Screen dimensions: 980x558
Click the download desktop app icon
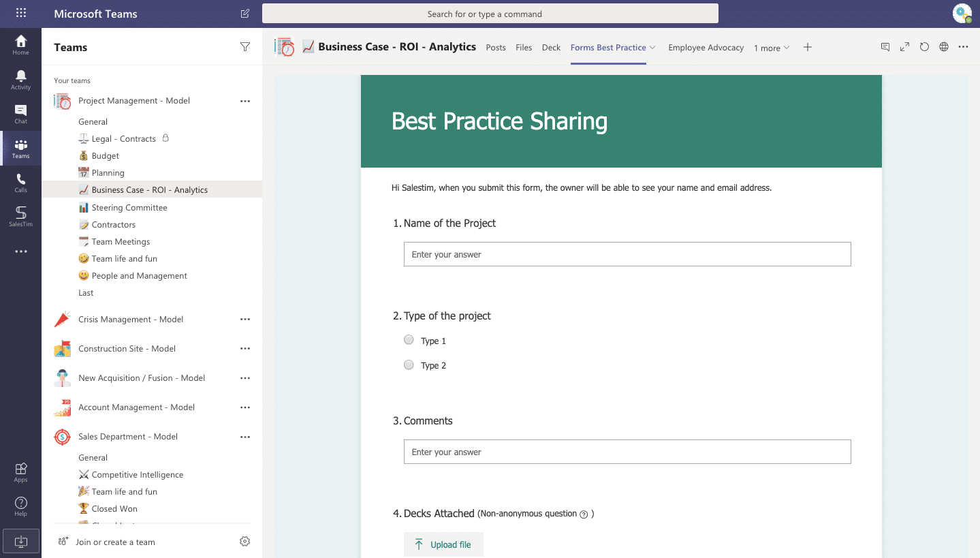pyautogui.click(x=20, y=542)
